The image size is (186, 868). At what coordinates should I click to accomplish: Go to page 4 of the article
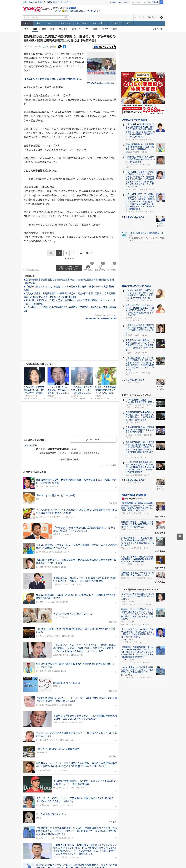click(81, 253)
